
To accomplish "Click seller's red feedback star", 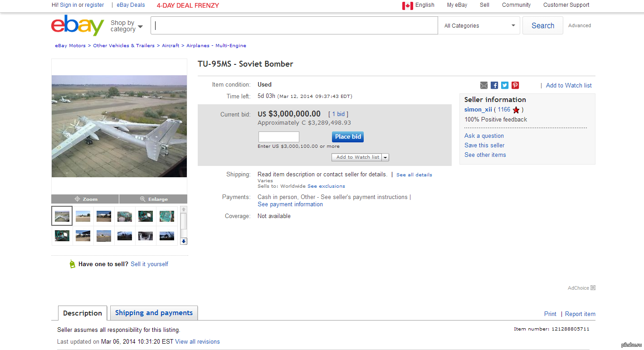I will tap(516, 110).
